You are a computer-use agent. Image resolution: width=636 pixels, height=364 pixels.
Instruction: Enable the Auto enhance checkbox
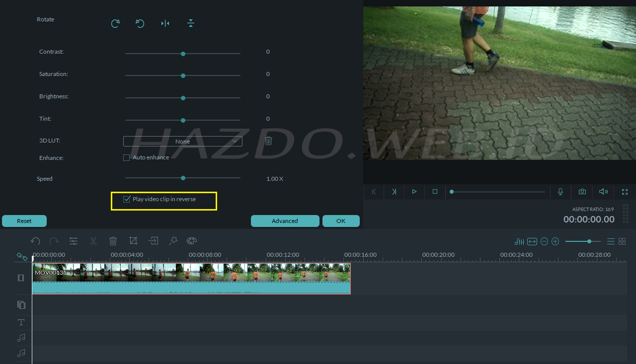click(x=126, y=157)
